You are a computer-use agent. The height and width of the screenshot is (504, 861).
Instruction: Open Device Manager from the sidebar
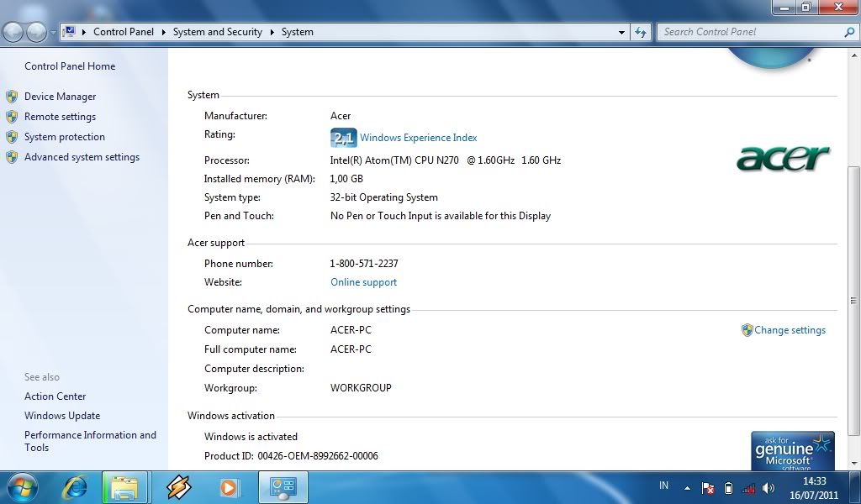60,97
